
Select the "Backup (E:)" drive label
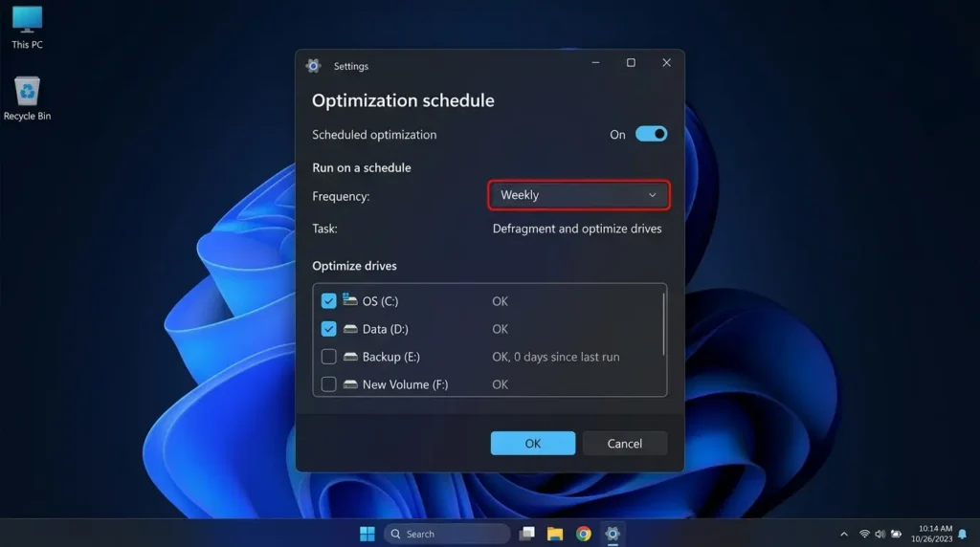pyautogui.click(x=391, y=357)
